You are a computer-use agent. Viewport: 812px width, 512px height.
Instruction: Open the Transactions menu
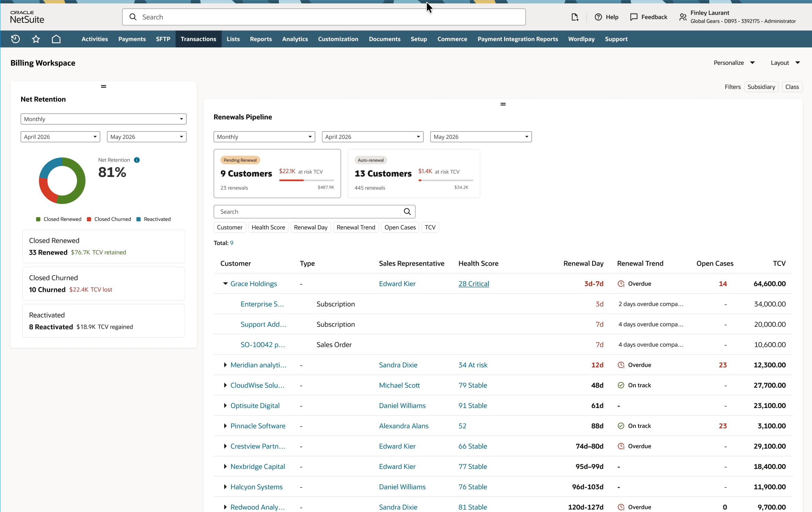(198, 39)
